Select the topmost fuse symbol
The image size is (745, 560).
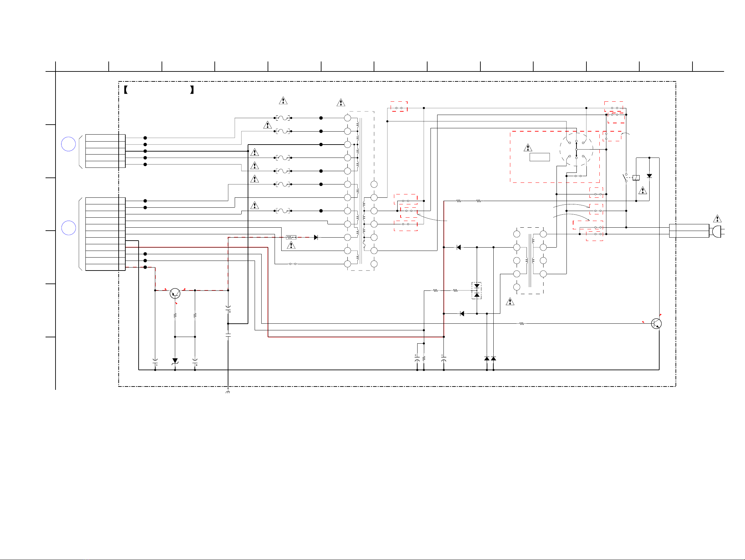(x=283, y=118)
